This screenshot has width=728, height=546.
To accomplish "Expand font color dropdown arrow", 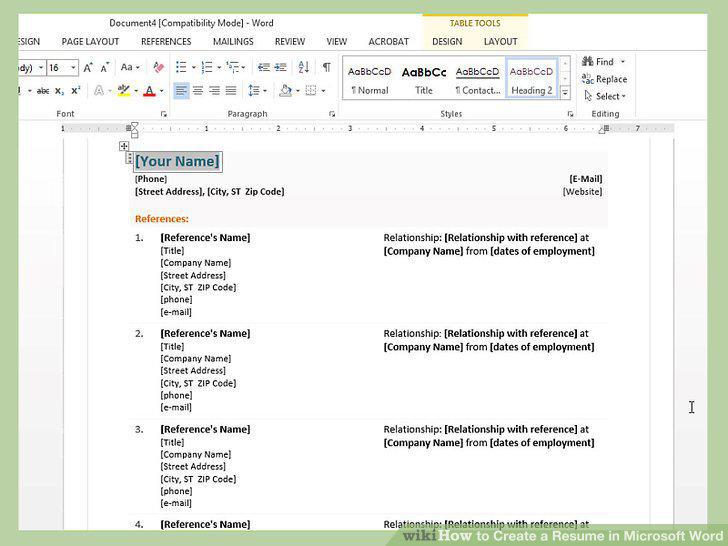I will coord(161,91).
